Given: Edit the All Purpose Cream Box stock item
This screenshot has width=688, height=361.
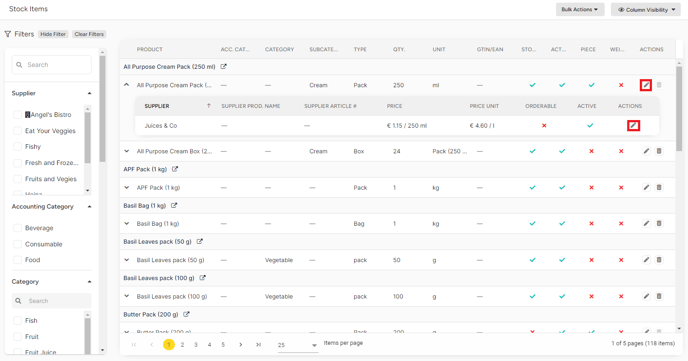Looking at the screenshot, I should click(x=646, y=151).
